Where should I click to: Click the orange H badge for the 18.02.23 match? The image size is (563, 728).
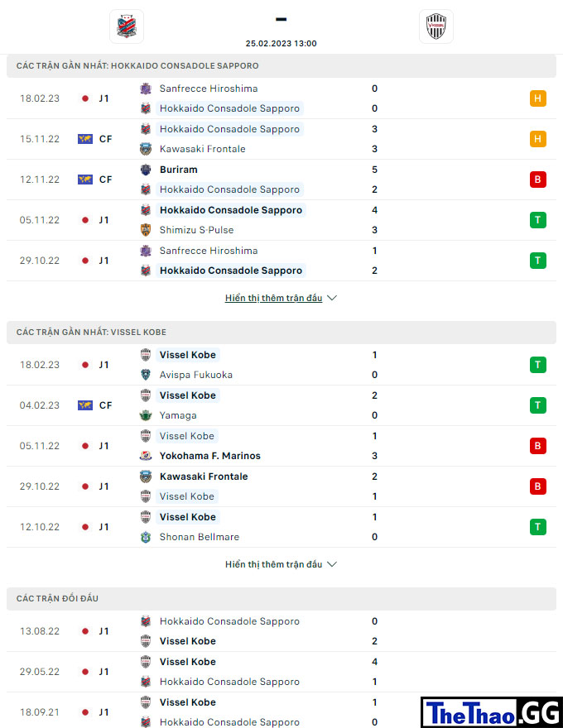tap(538, 98)
